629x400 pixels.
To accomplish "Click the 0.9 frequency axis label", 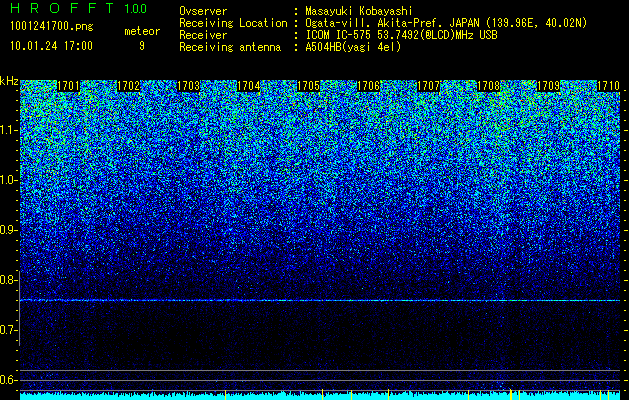I will pos(9,230).
